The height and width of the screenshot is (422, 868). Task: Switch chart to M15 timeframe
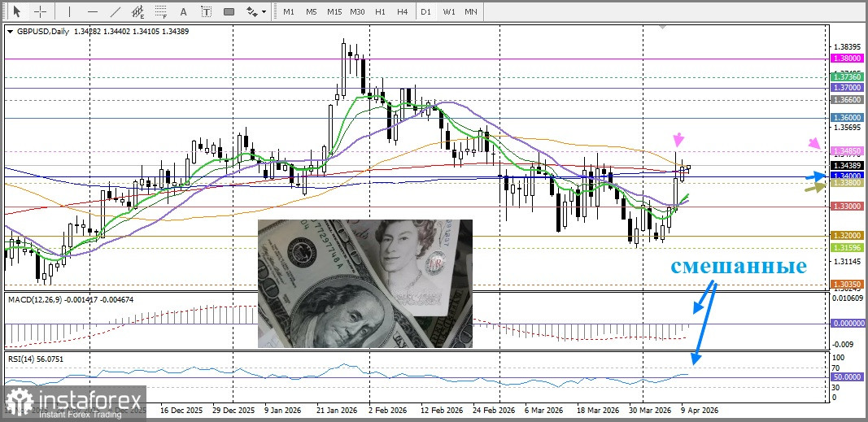click(x=334, y=11)
